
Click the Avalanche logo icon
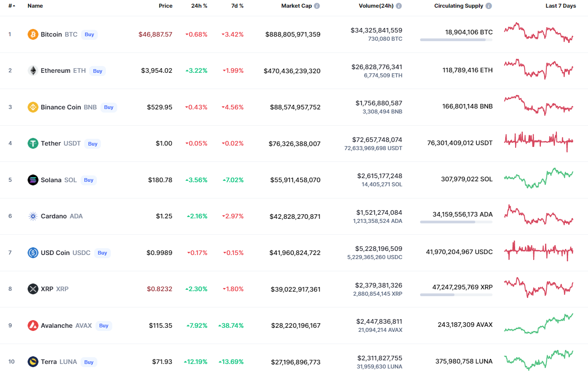33,326
